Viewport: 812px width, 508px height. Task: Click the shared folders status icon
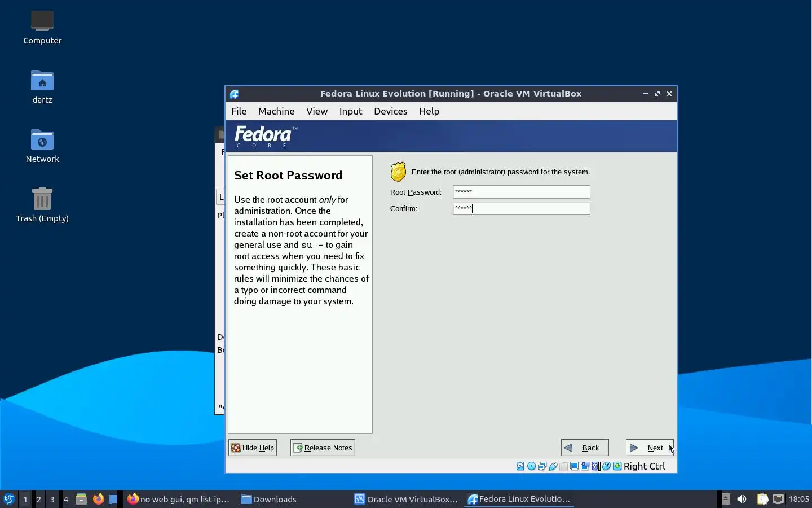click(x=563, y=466)
